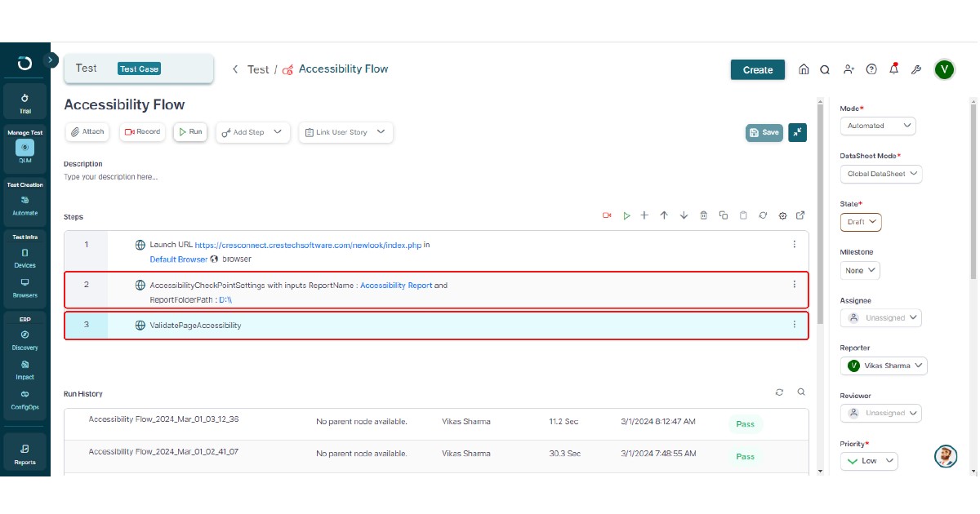
Task: Open the Reviewer dropdown
Action: (x=881, y=413)
